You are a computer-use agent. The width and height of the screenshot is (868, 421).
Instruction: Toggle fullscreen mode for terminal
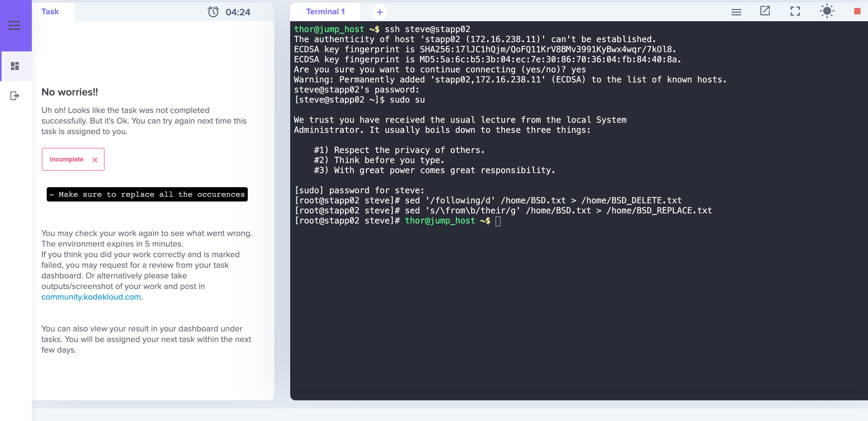[795, 11]
